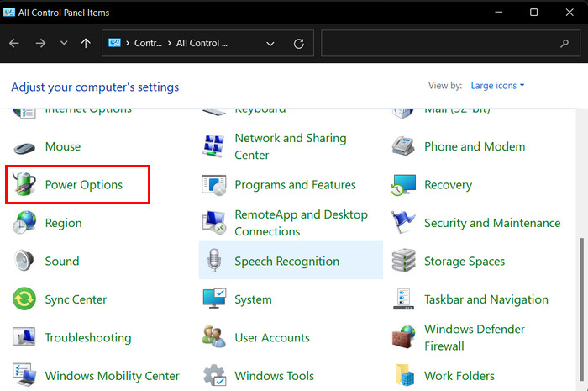Open the Region globe icon
588x391 pixels.
(x=24, y=223)
